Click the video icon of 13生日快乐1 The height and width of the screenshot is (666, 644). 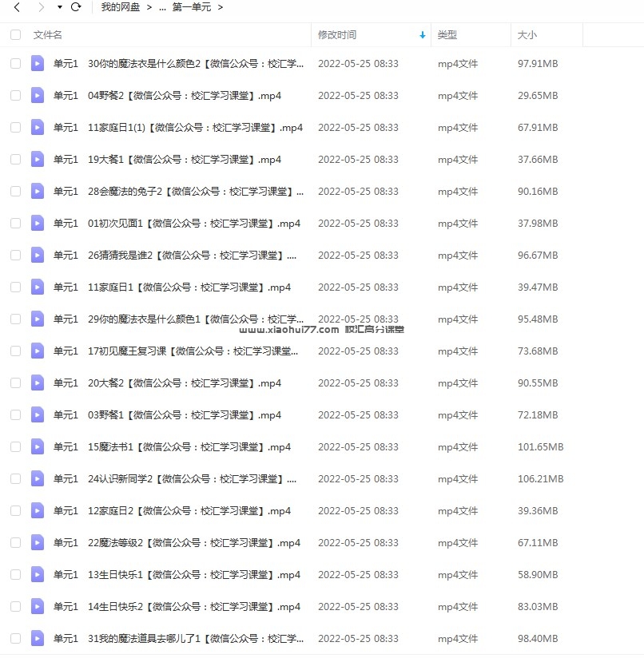(x=38, y=575)
